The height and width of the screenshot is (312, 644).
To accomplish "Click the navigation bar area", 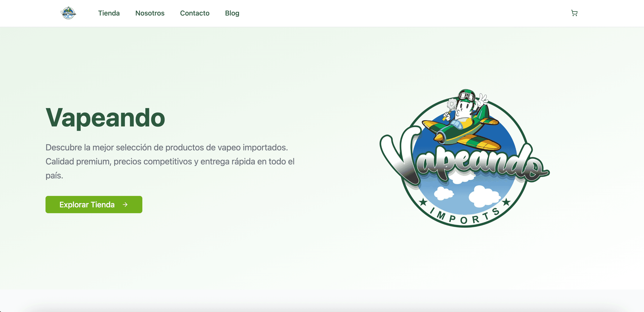I will pyautogui.click(x=322, y=13).
